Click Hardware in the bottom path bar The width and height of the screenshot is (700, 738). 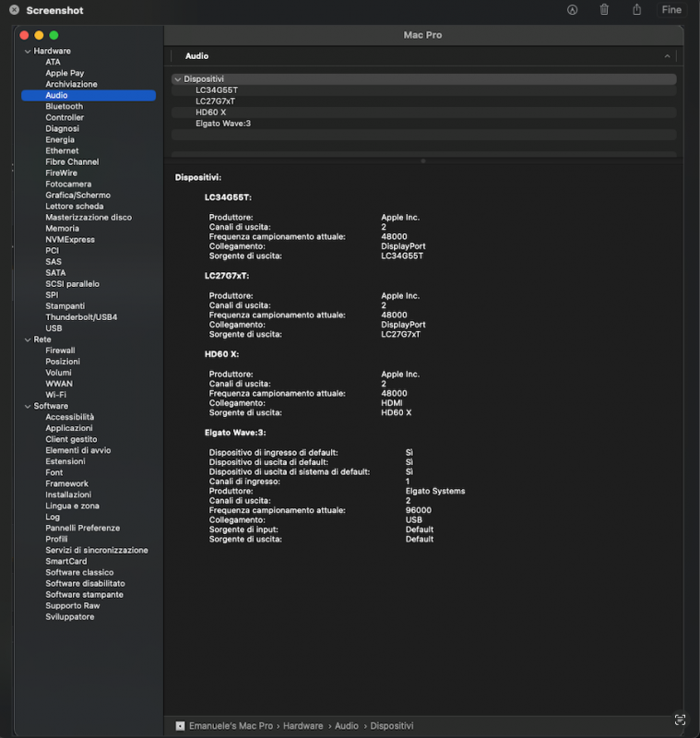[x=303, y=726]
